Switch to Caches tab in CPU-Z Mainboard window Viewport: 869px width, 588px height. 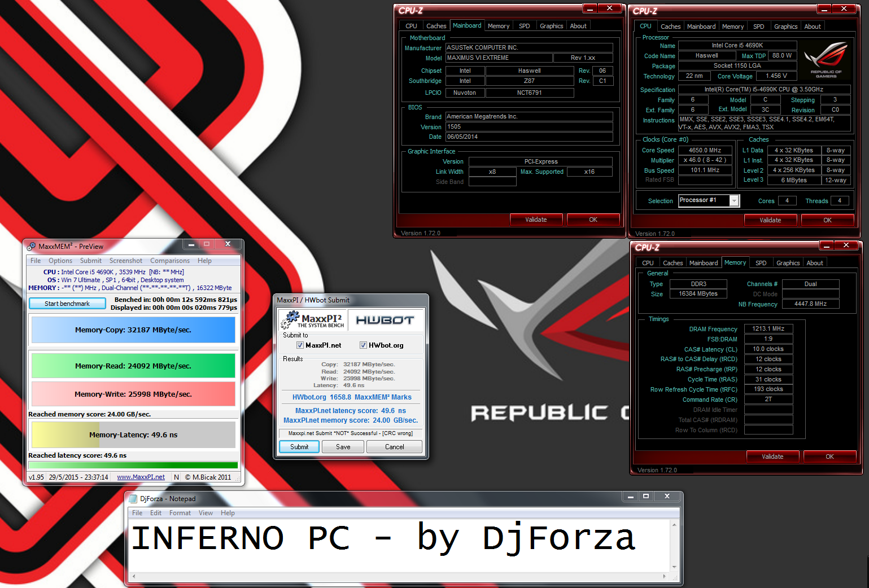point(436,26)
